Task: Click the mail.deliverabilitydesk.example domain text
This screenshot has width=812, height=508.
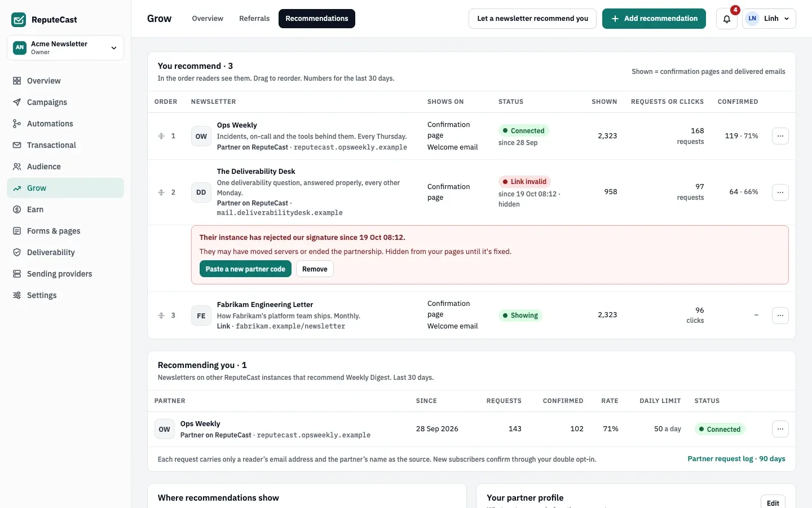Action: (x=280, y=213)
